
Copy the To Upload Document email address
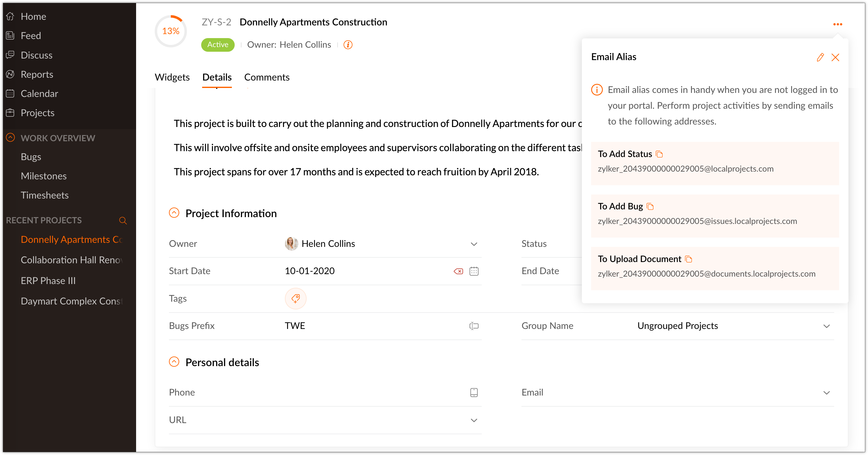coord(689,259)
